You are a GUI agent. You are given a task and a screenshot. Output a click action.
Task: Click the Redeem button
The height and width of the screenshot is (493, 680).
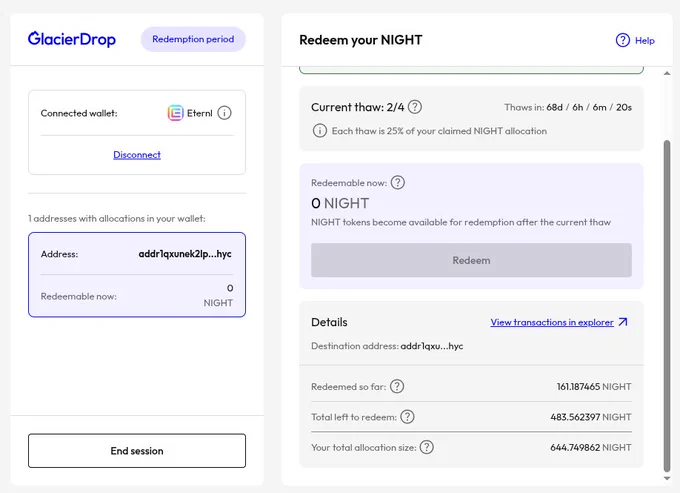coord(471,260)
